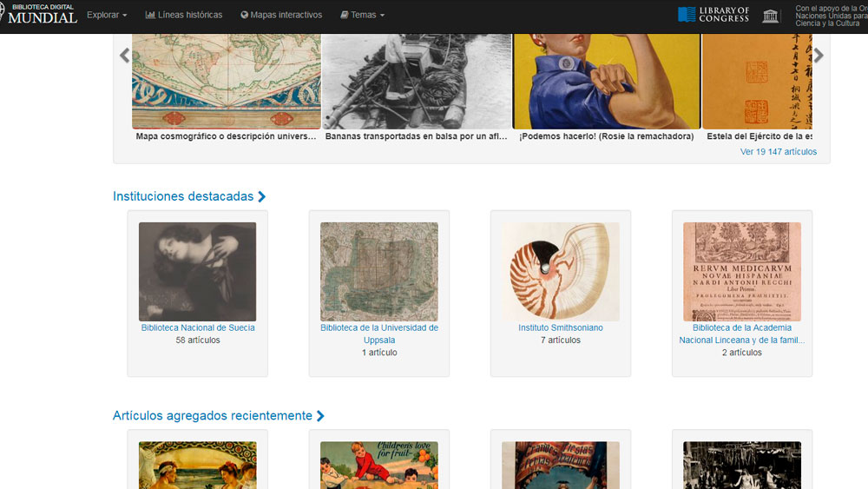Select the cosmographic map carousel image
Viewport: 868px width, 489px height.
click(227, 82)
